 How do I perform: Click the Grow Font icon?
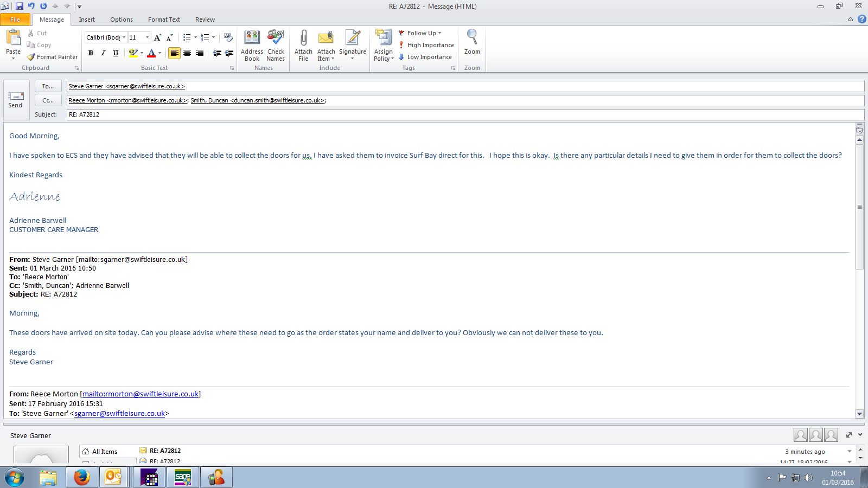(157, 37)
